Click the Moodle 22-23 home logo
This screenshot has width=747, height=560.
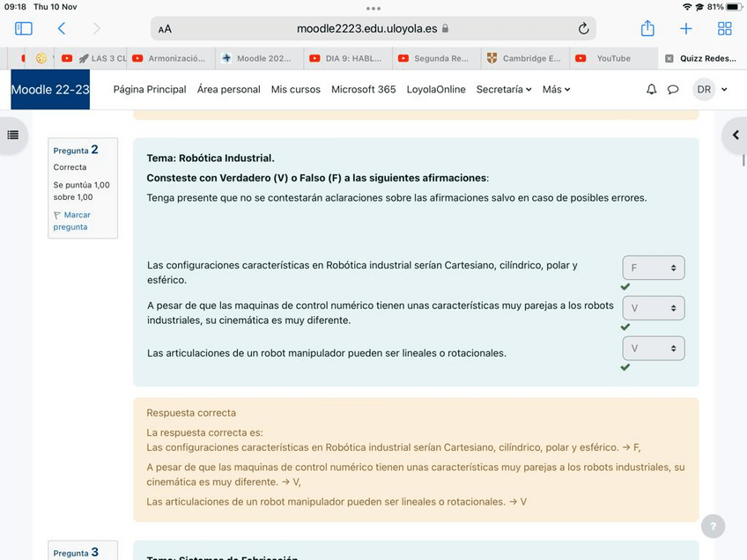50,89
